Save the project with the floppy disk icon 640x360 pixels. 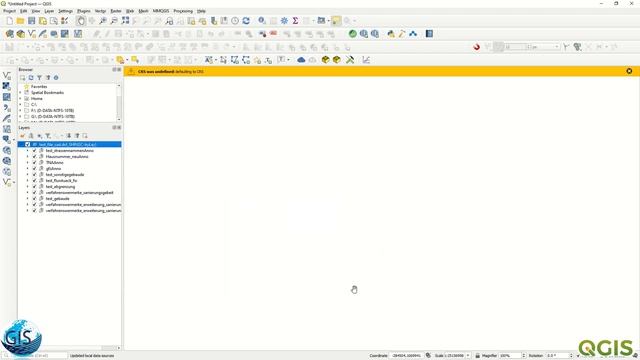pyautogui.click(x=31, y=21)
